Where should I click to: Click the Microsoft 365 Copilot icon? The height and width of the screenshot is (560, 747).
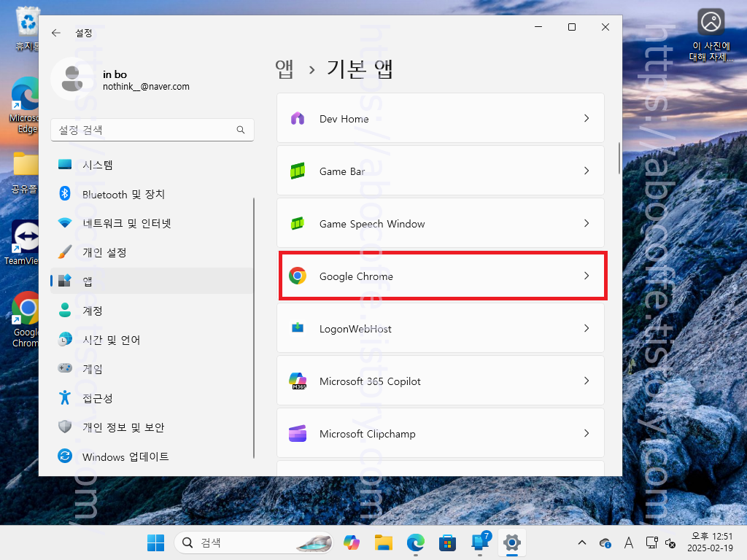point(298,381)
